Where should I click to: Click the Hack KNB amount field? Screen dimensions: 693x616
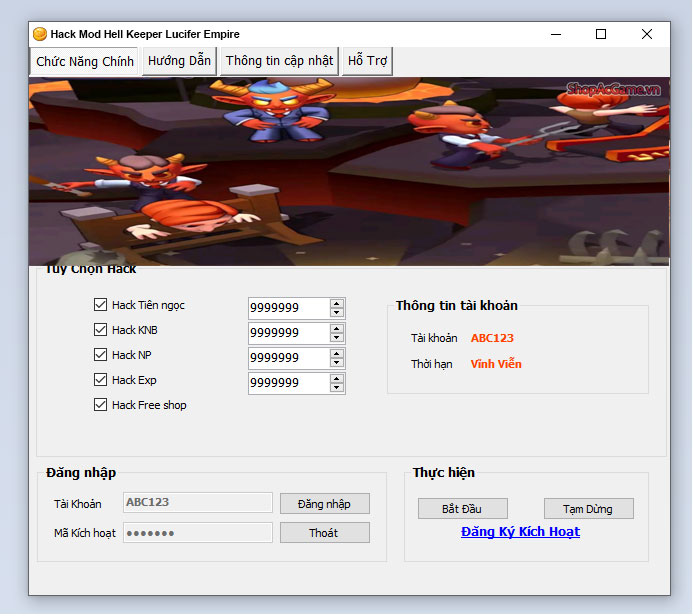click(289, 333)
